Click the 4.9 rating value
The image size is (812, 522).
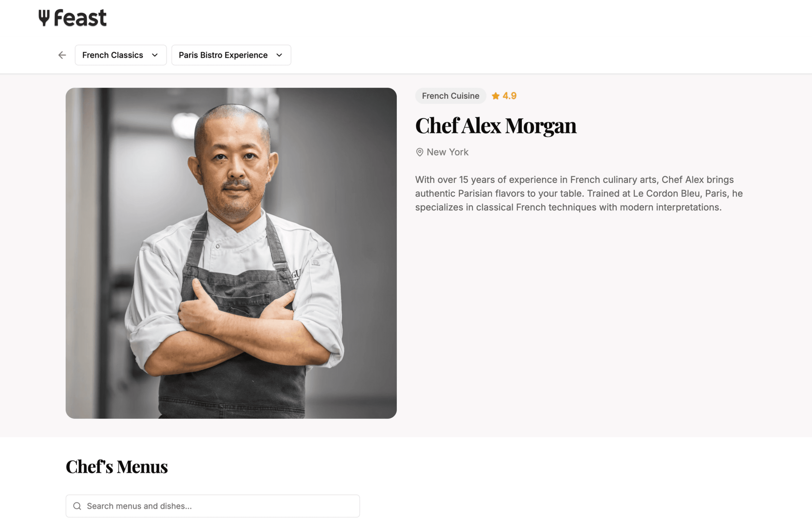[510, 96]
